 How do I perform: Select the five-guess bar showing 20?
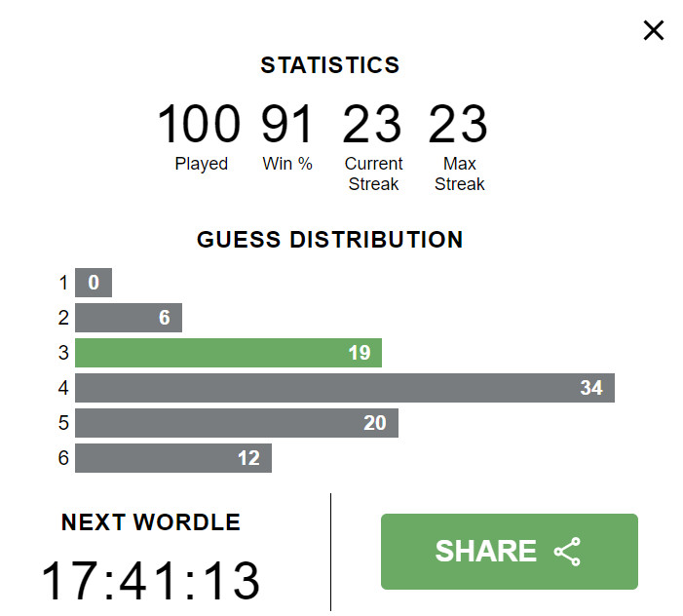pos(236,423)
